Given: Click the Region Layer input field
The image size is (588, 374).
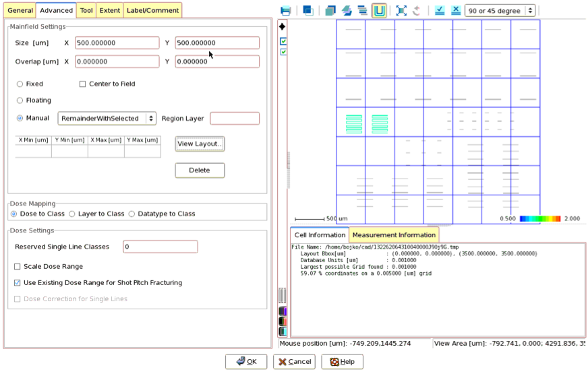Looking at the screenshot, I should tap(235, 119).
